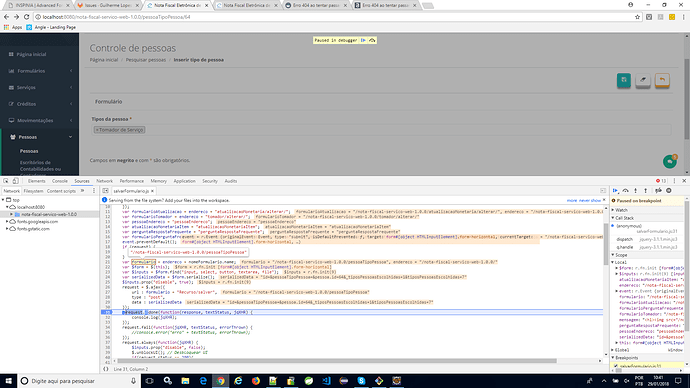Expand nota-fiscal-servico-web-1.0.0 folder
The width and height of the screenshot is (690, 388).
11,214
